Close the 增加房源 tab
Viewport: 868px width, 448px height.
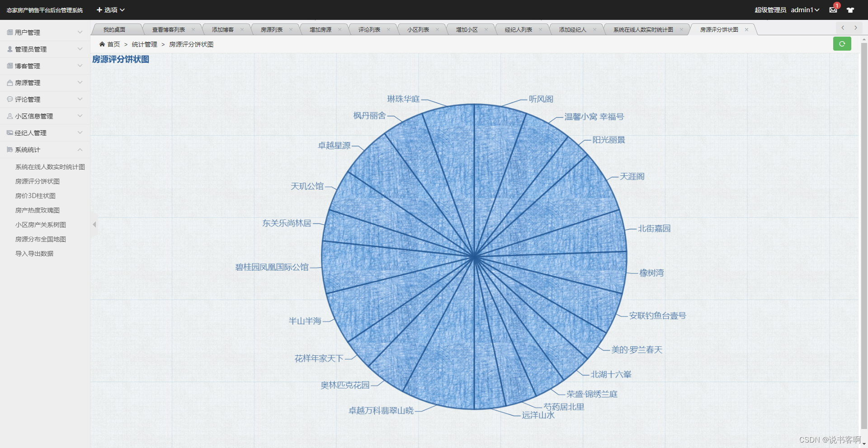[340, 30]
